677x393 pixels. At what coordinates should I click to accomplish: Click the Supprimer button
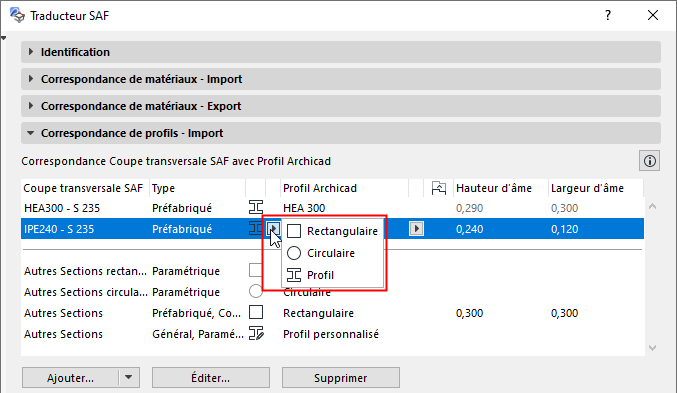(341, 378)
